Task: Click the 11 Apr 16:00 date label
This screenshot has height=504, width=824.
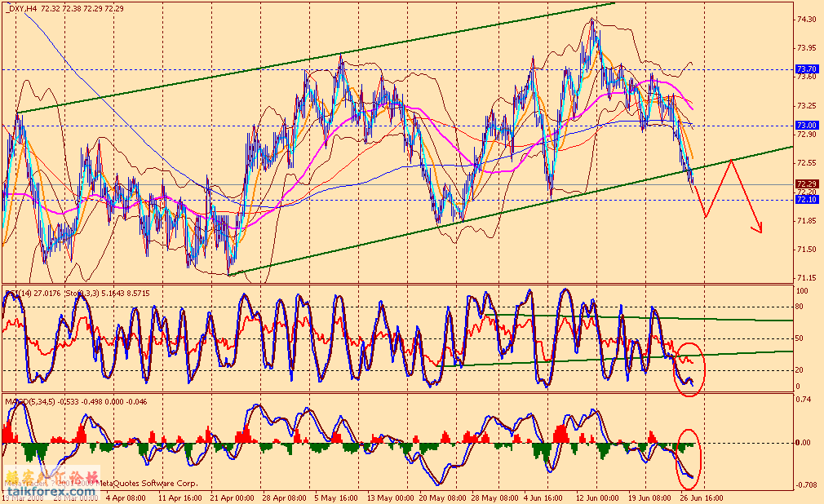Action: (x=180, y=498)
